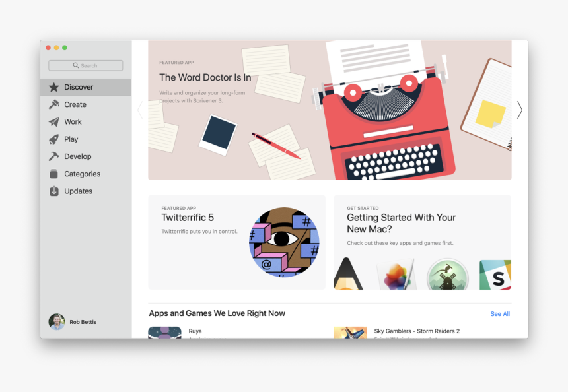Open Sky Gamblers - Storm Raiders 2 title
Screen dimensions: 568x392
[417, 331]
